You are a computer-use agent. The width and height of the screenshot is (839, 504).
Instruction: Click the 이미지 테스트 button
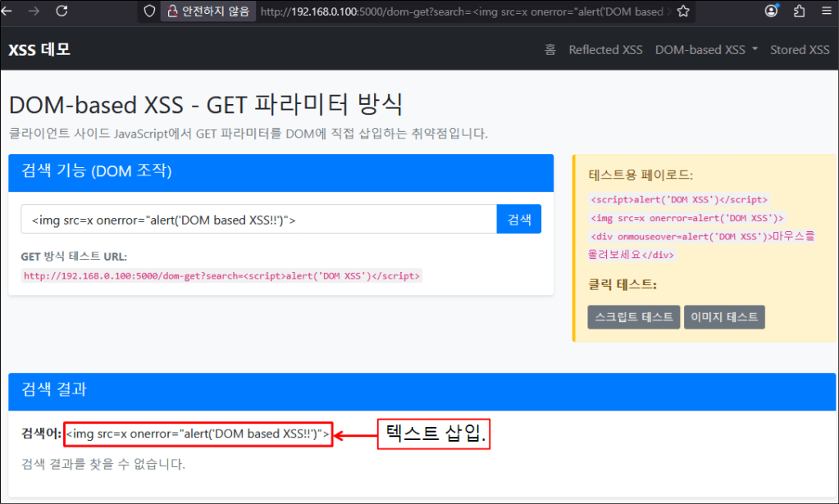(724, 317)
